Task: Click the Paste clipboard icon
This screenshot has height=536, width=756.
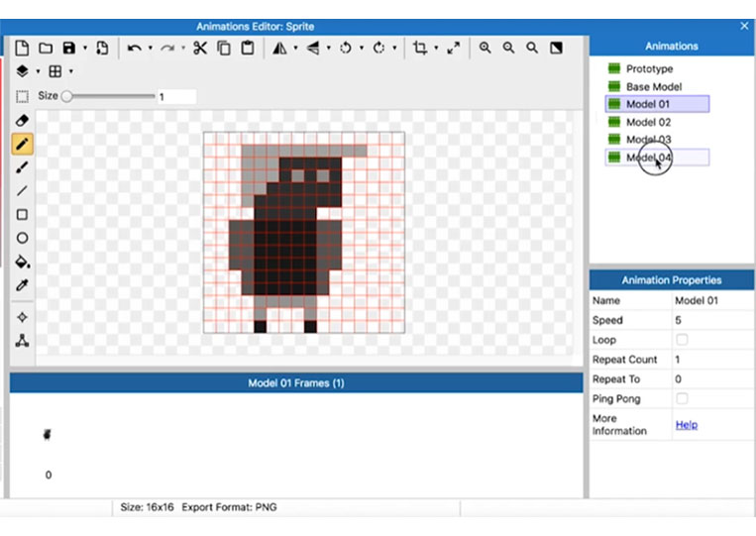Action: 248,48
